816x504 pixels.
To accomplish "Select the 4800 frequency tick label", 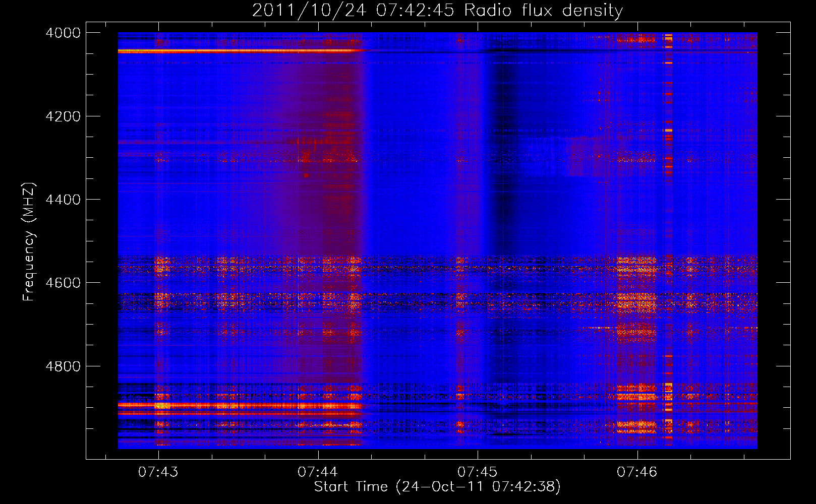I will pos(63,366).
